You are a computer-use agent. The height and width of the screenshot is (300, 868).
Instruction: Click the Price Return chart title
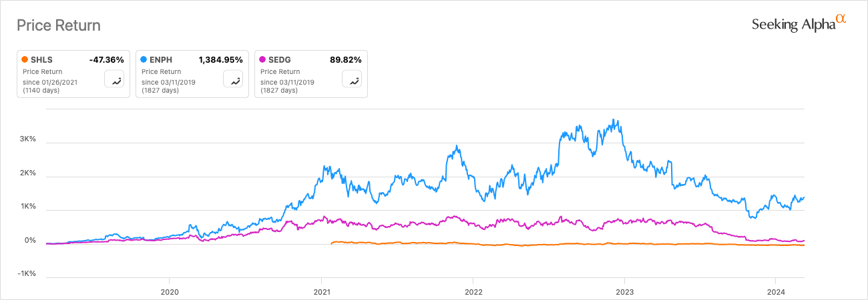pos(59,25)
